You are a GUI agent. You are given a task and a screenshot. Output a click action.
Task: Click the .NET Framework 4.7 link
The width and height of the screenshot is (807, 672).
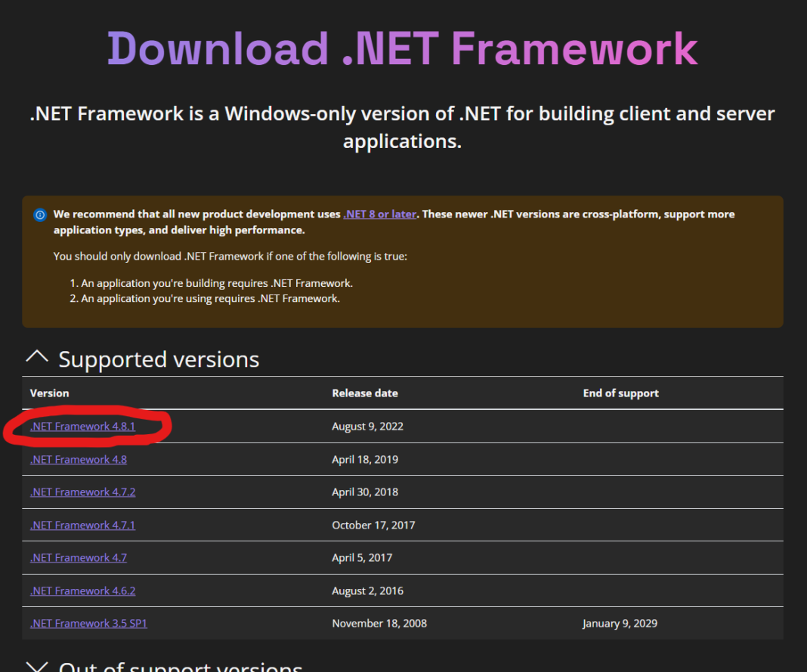78,557
